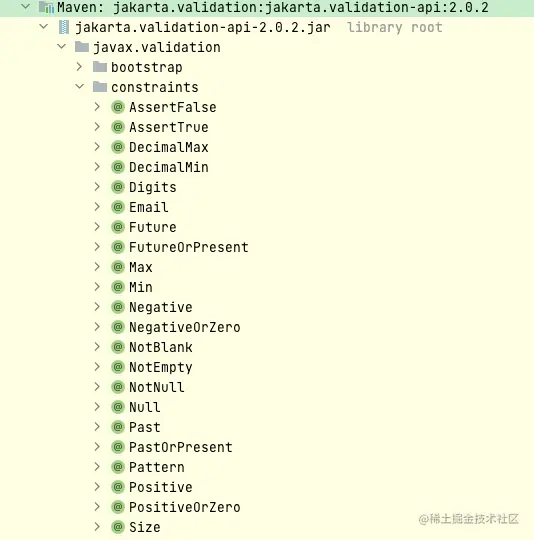Click the annotation icon for NotBlank
The height and width of the screenshot is (540, 534).
point(118,347)
